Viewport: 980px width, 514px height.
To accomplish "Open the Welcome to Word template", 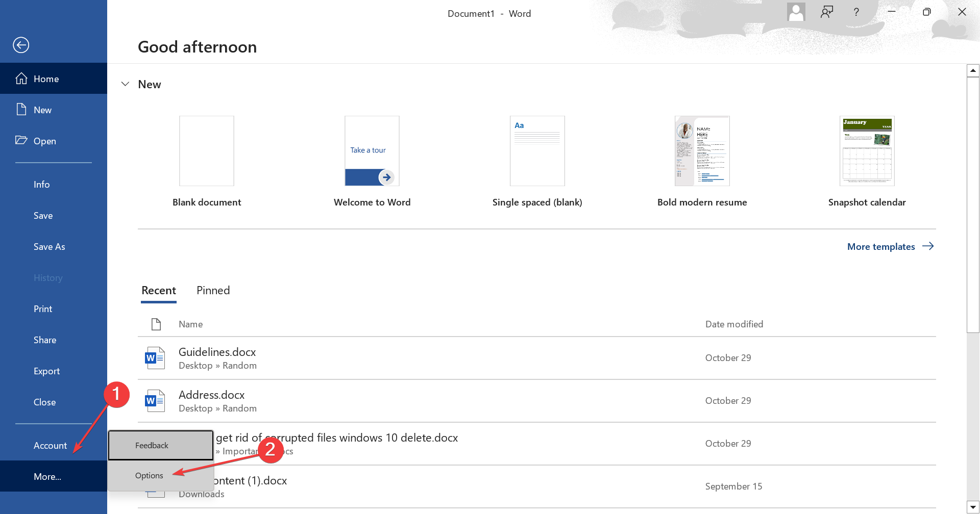I will pos(372,161).
